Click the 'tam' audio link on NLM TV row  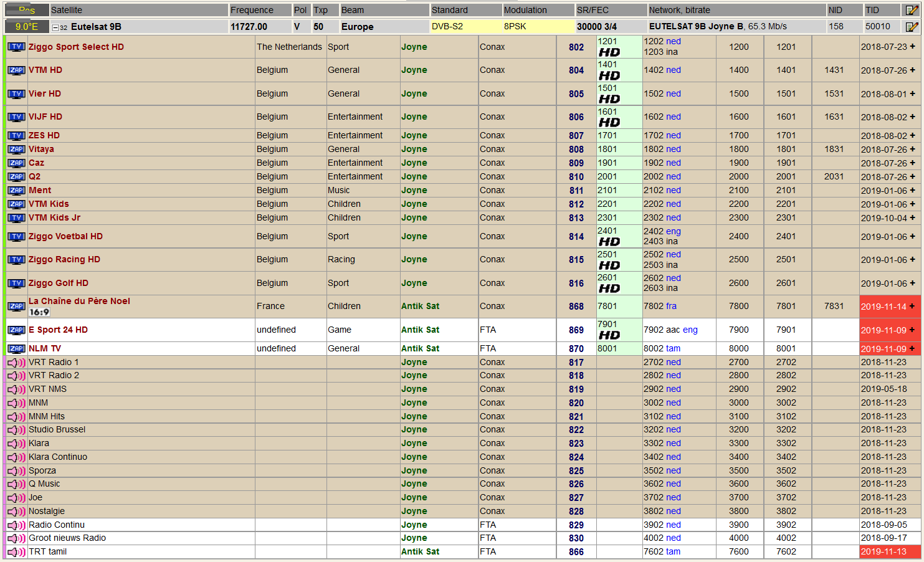click(674, 348)
